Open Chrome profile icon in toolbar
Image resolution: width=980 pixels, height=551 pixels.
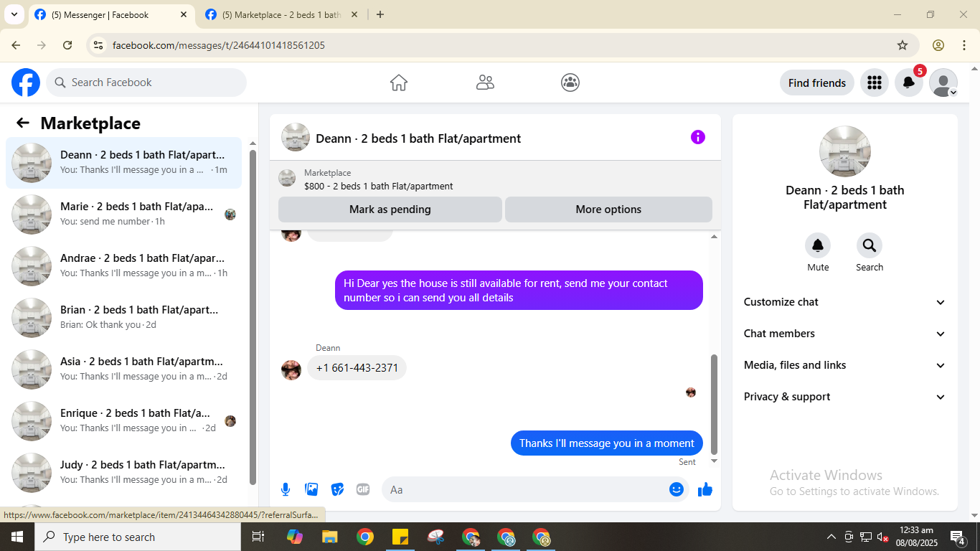(938, 45)
